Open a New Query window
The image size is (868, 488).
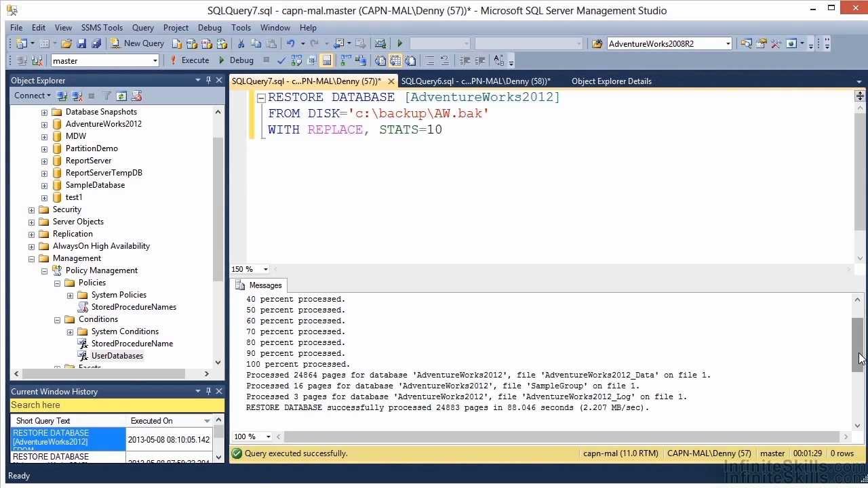click(x=138, y=43)
